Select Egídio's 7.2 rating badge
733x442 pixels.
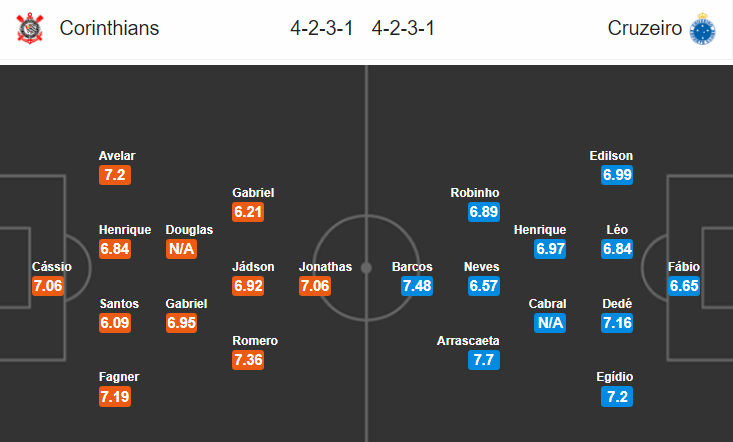[617, 397]
